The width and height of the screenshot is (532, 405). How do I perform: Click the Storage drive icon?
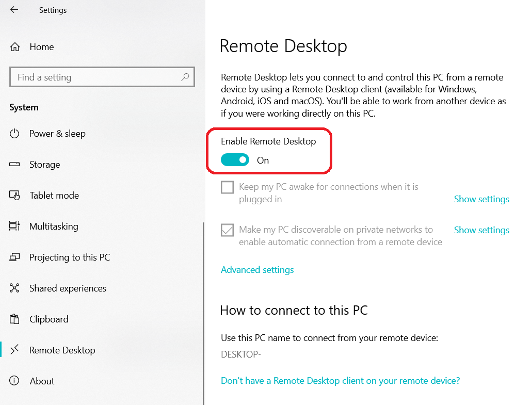pos(14,164)
